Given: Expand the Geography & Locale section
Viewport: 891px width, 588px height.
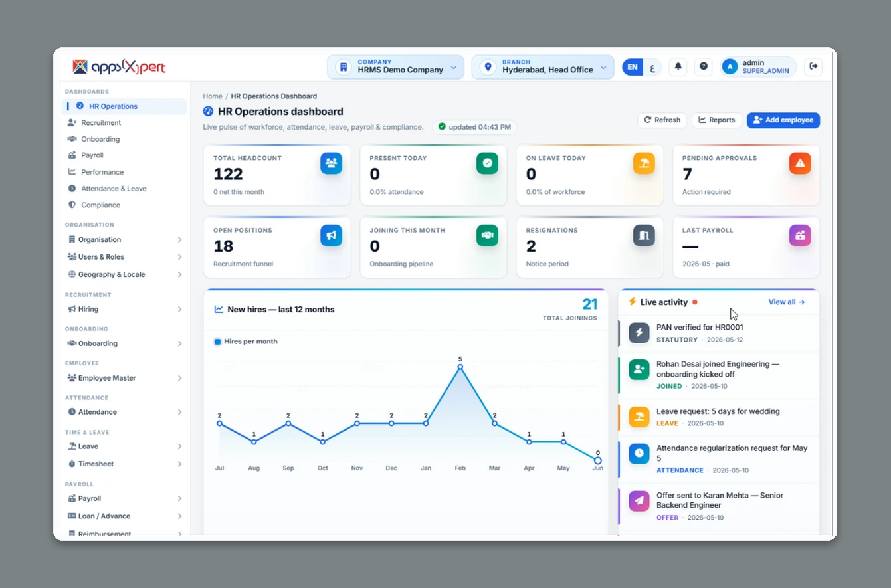Looking at the screenshot, I should [x=125, y=274].
